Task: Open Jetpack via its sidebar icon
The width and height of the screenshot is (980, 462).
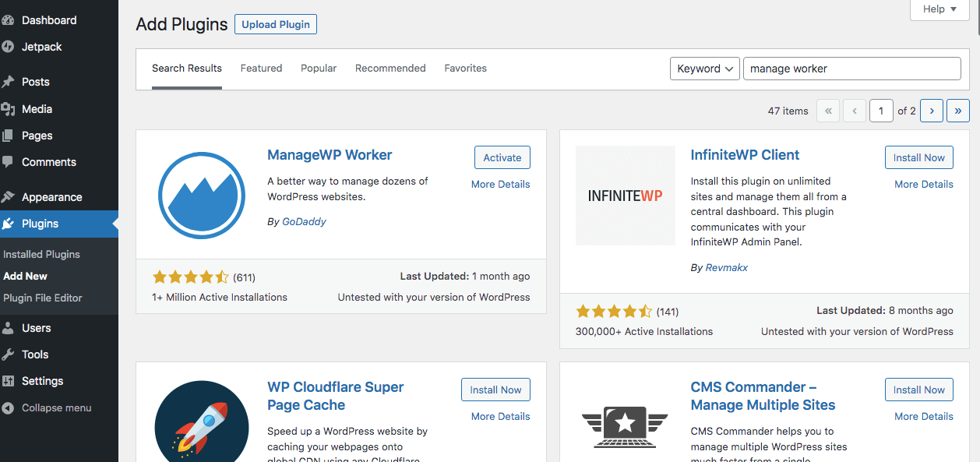Action: 8,47
